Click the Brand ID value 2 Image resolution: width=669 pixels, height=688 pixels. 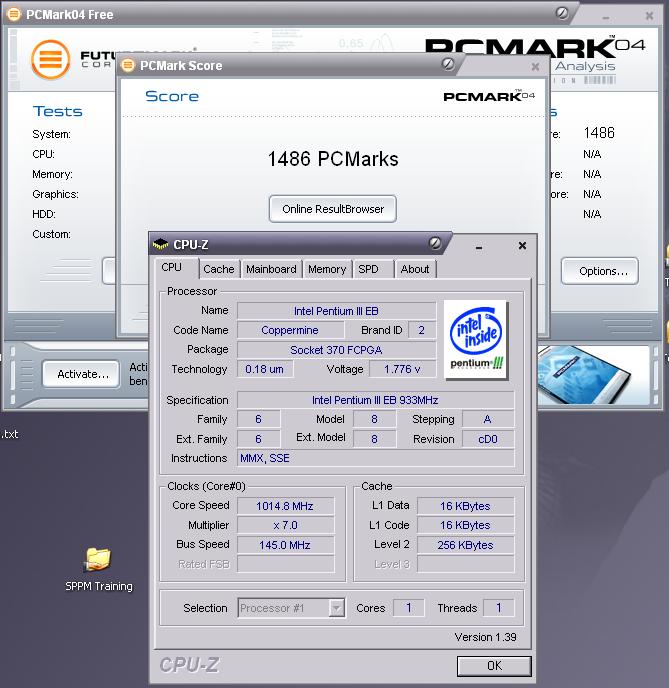click(x=421, y=330)
